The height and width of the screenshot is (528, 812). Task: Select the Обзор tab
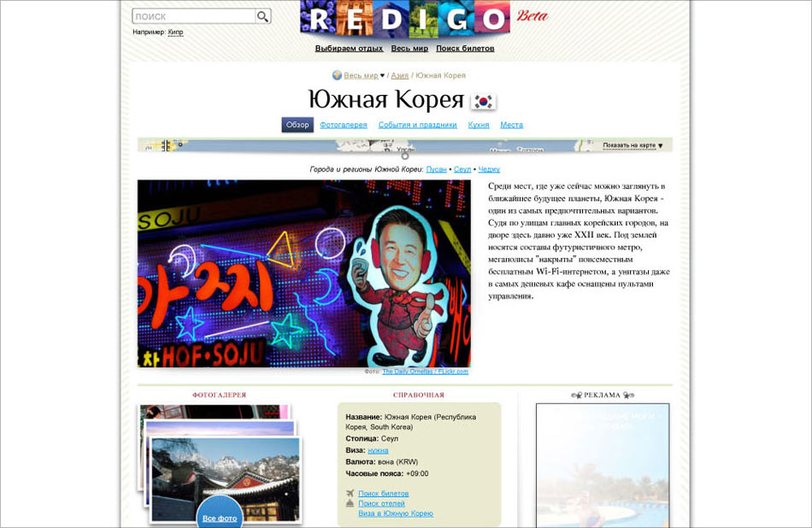tap(297, 125)
